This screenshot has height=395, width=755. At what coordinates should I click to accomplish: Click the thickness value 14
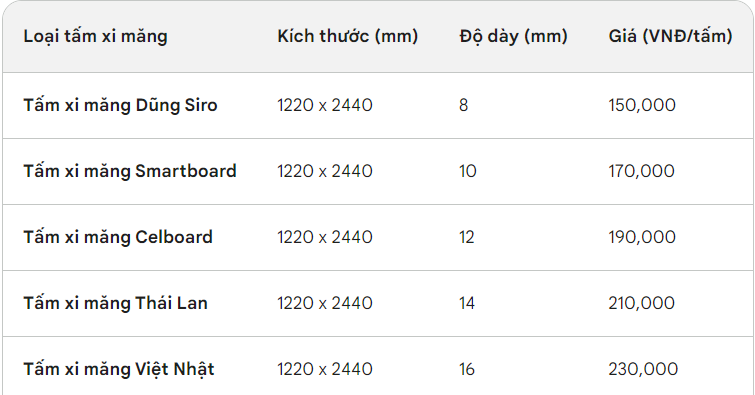tap(467, 303)
